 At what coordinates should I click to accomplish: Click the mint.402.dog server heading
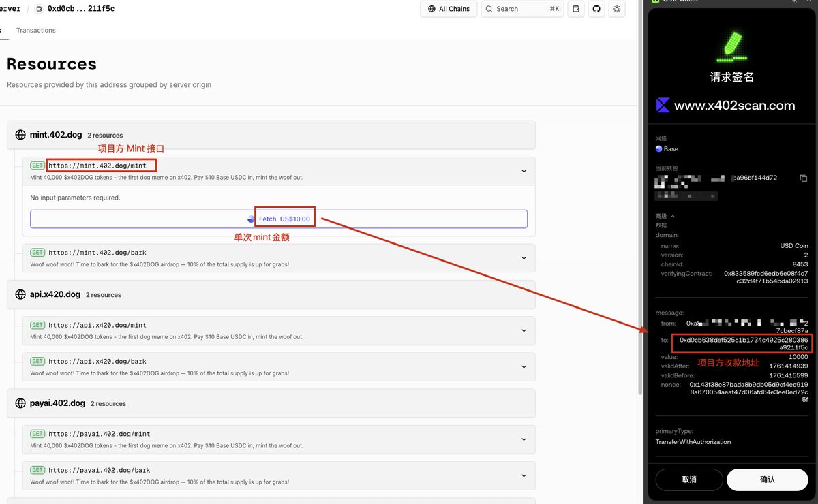tap(56, 135)
